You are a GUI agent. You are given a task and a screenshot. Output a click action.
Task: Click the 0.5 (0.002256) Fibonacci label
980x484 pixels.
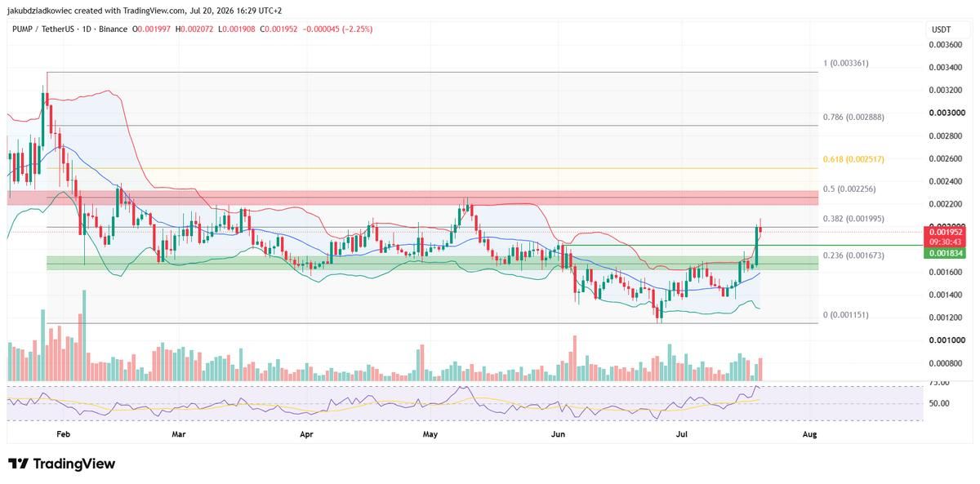[x=849, y=189]
